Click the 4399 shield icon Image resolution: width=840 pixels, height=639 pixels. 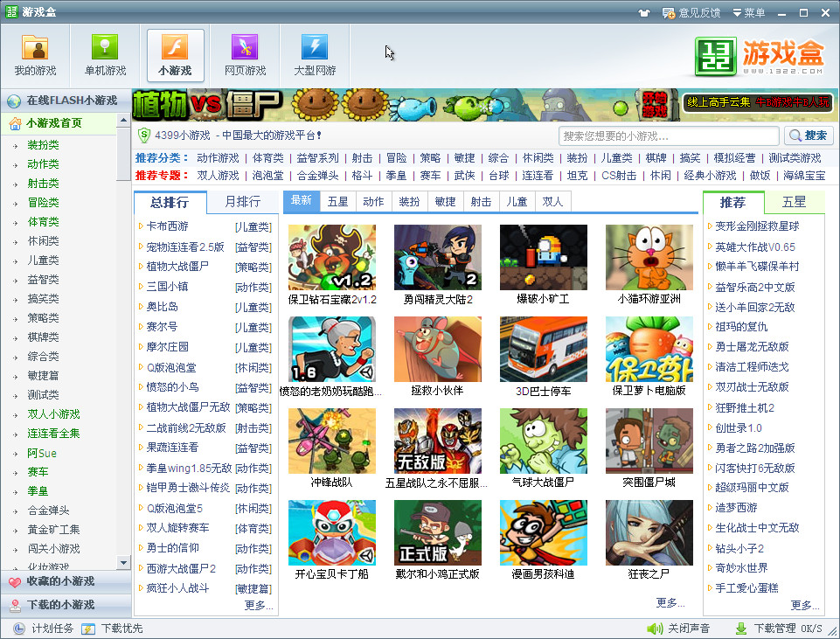[143, 135]
